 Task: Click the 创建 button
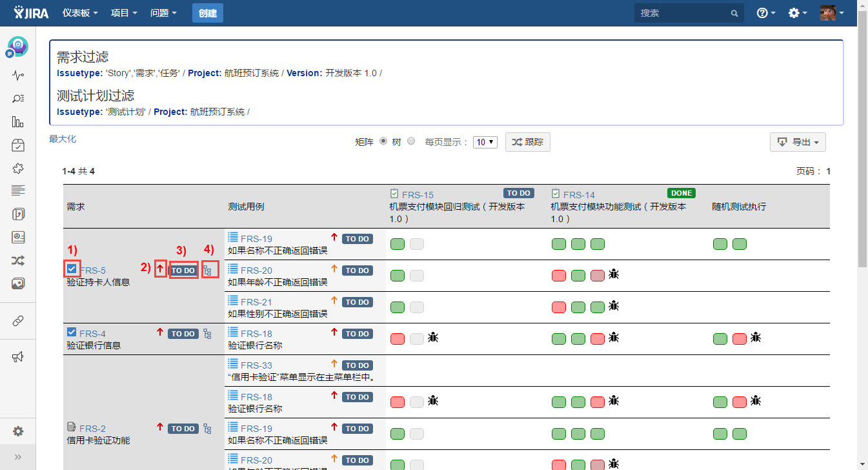click(x=208, y=13)
